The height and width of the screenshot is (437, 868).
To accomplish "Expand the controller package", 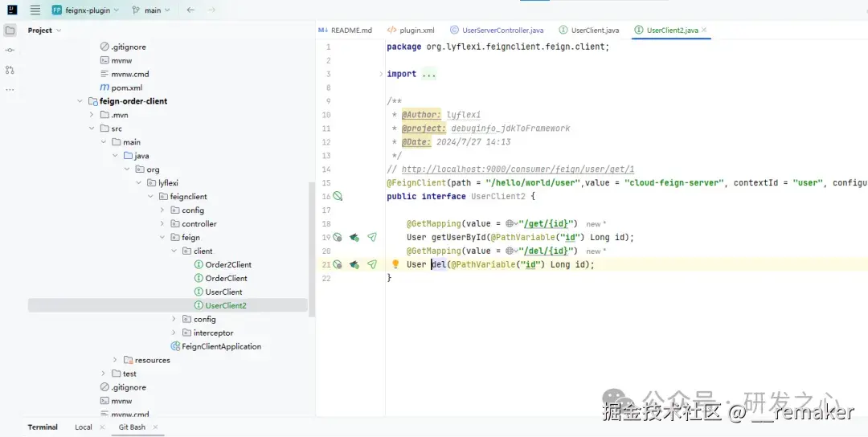I will tap(162, 224).
